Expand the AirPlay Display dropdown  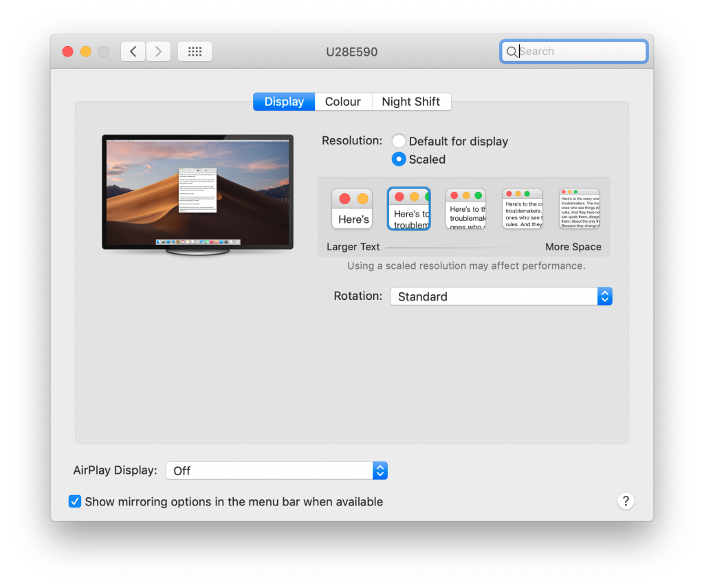[276, 470]
